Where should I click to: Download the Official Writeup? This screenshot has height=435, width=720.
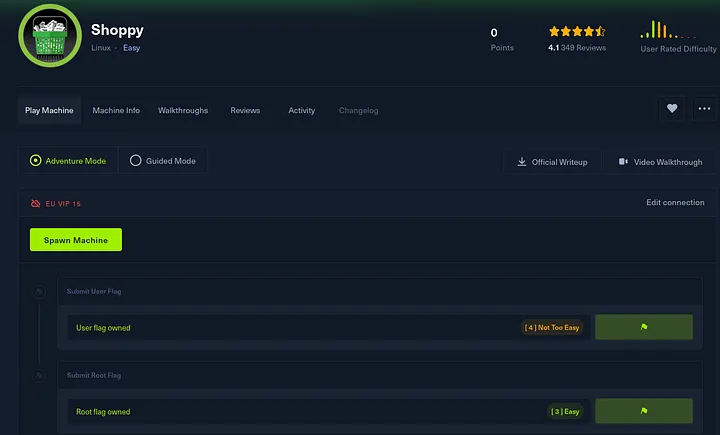(552, 162)
